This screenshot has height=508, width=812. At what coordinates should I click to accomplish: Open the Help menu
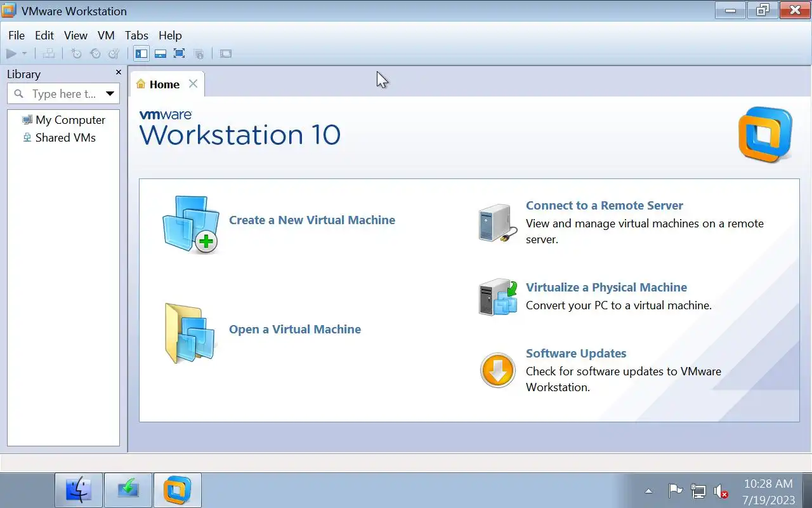pyautogui.click(x=170, y=36)
